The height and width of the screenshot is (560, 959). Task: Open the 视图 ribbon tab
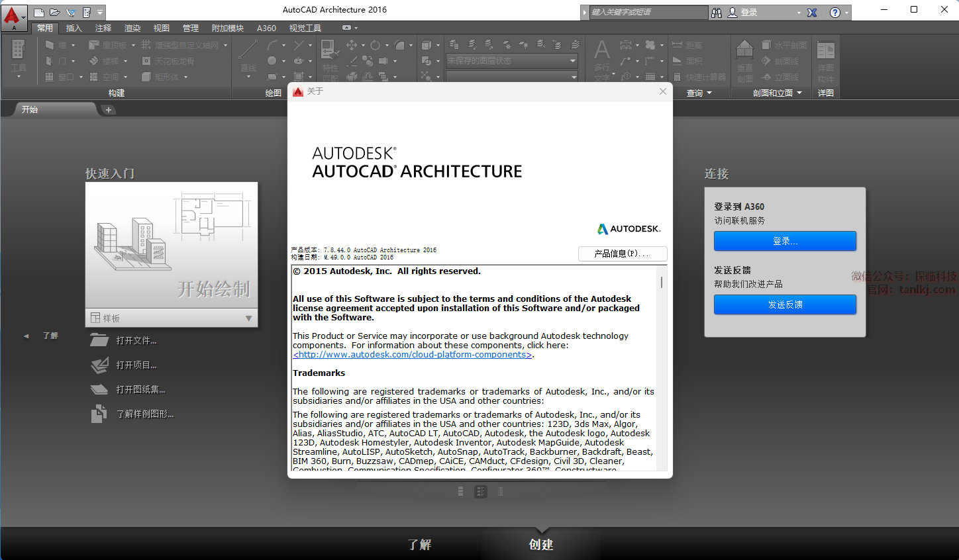click(x=162, y=28)
